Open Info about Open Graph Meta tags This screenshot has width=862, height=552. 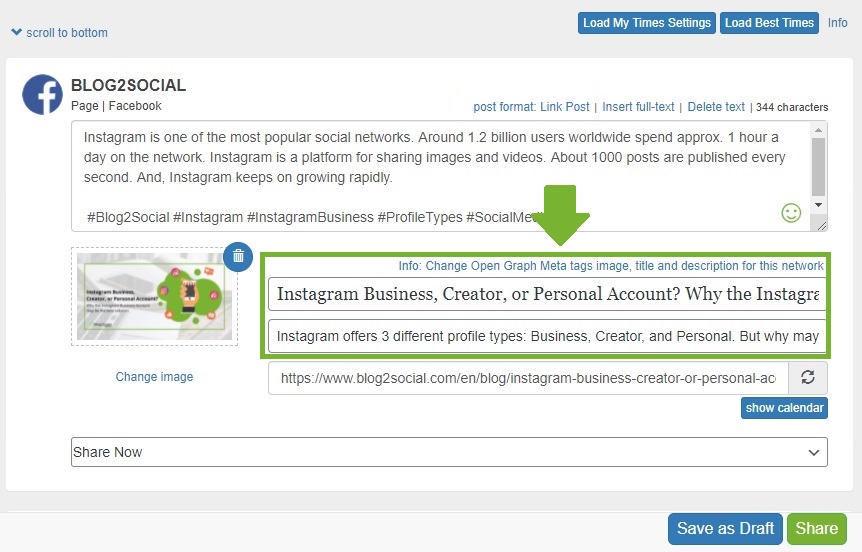point(611,266)
